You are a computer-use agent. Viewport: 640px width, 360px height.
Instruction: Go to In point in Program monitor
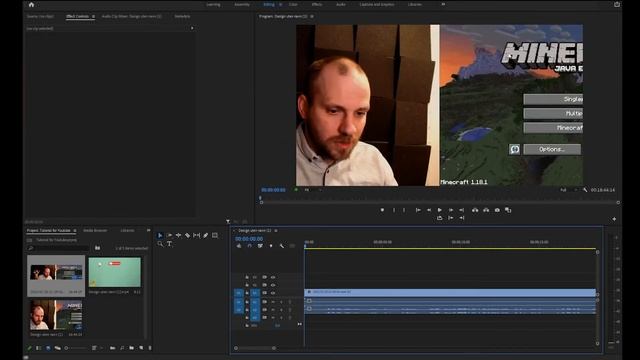pyautogui.click(x=418, y=210)
